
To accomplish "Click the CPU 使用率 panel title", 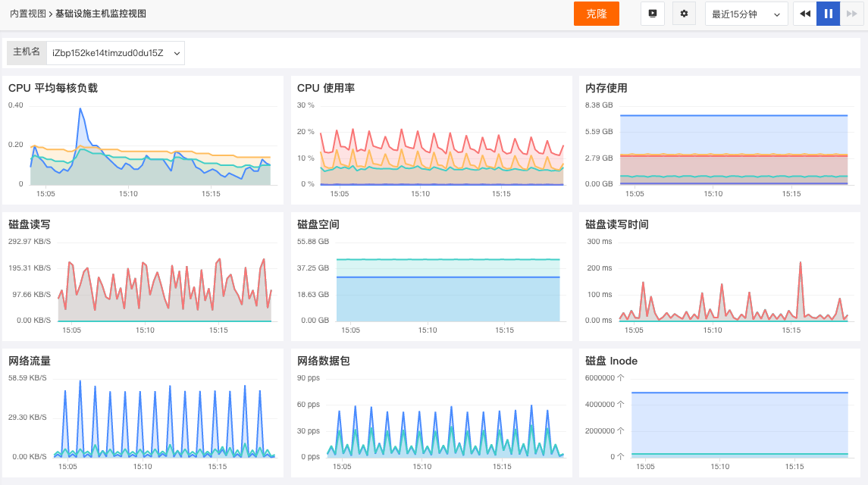I will 326,88.
